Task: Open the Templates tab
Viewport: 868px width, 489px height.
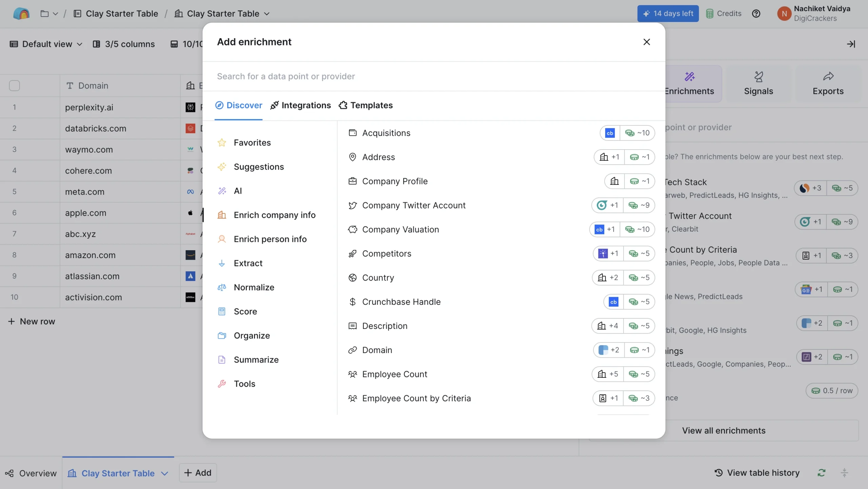Action: (365, 105)
